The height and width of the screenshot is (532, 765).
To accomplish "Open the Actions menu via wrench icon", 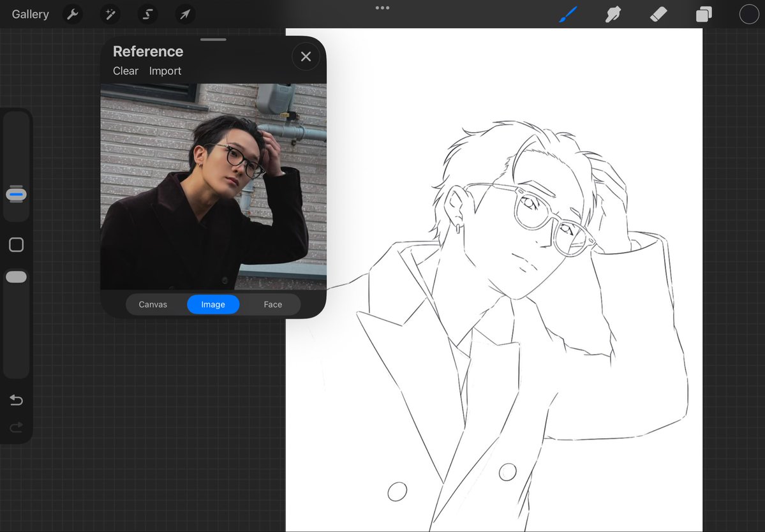I will 73,14.
